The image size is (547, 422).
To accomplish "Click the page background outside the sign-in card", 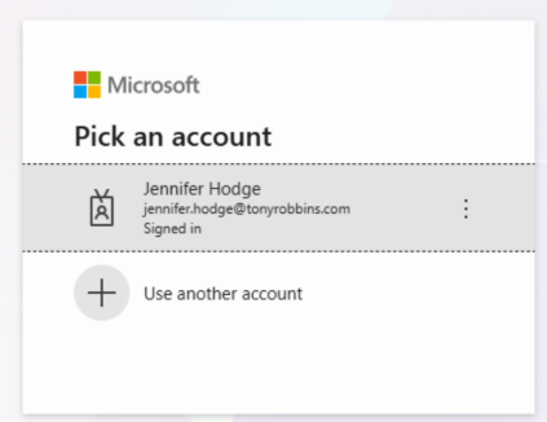I will [x=10, y=209].
